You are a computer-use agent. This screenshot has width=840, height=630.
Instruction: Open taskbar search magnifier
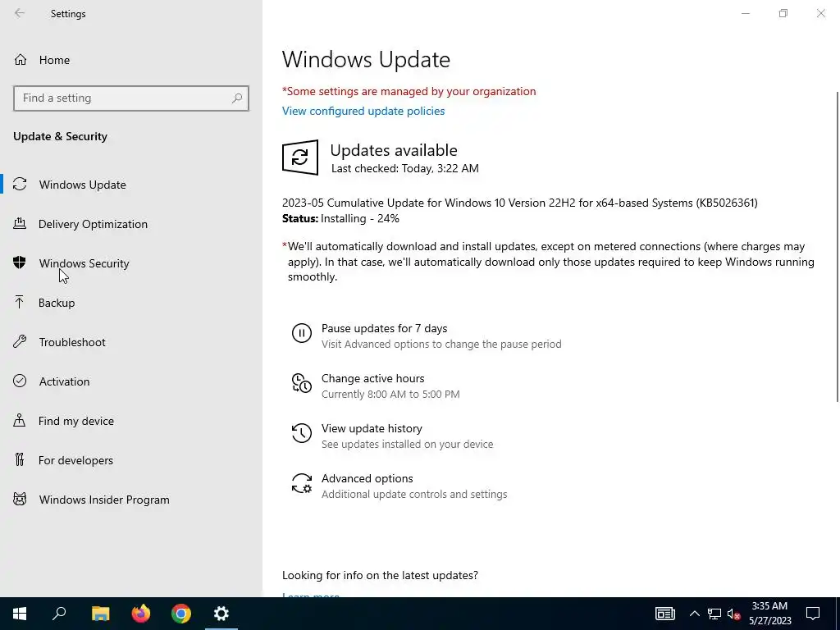click(x=59, y=614)
